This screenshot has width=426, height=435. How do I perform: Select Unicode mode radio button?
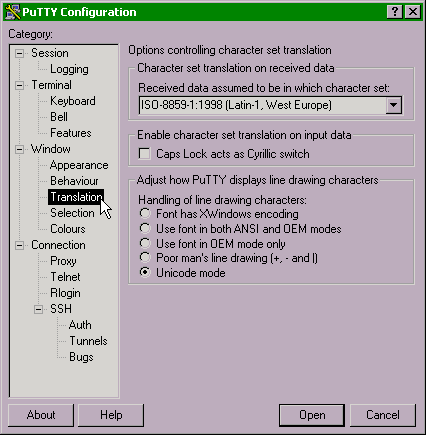pos(145,273)
